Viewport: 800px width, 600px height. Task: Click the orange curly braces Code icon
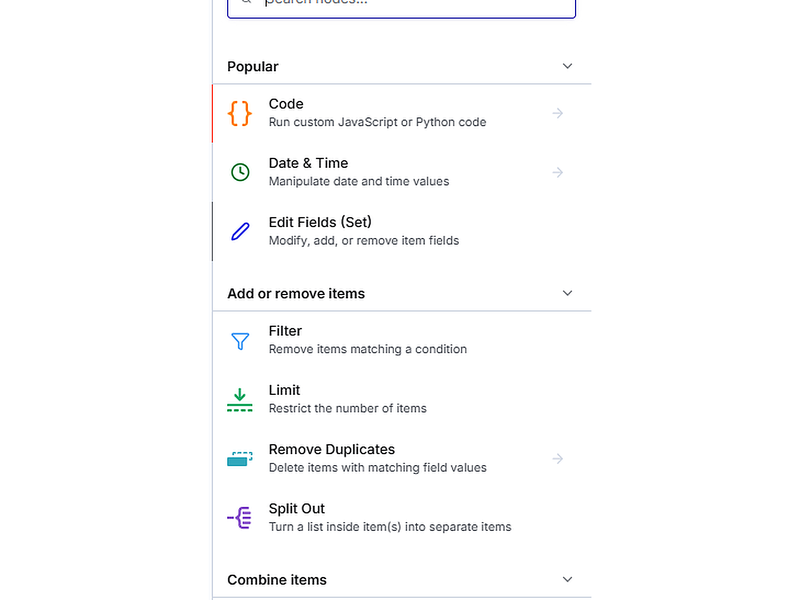[x=240, y=113]
